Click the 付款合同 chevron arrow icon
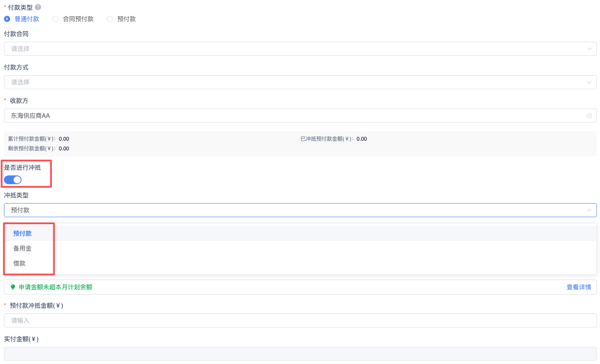The image size is (600, 364). 589,49
